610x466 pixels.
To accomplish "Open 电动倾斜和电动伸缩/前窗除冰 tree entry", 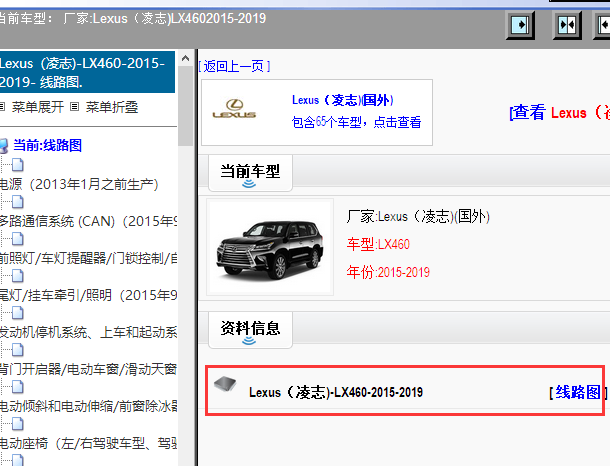I will 88,406.
